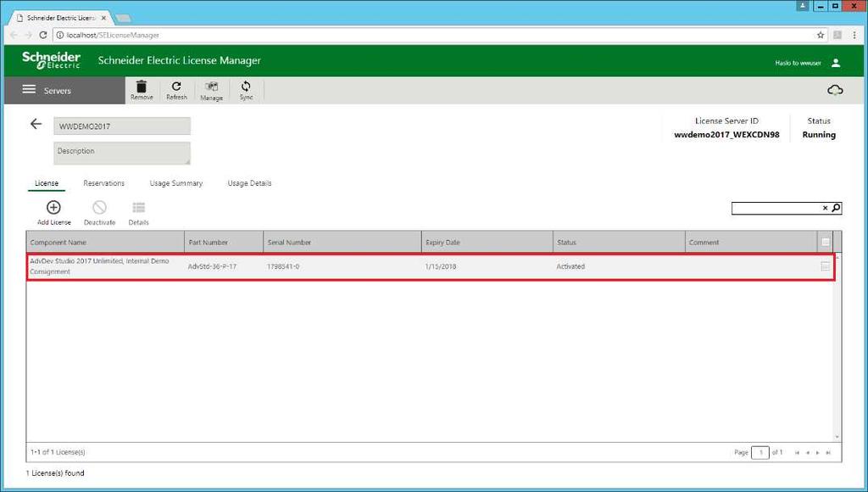
Task: Sort by Part Number column
Action: (x=224, y=242)
